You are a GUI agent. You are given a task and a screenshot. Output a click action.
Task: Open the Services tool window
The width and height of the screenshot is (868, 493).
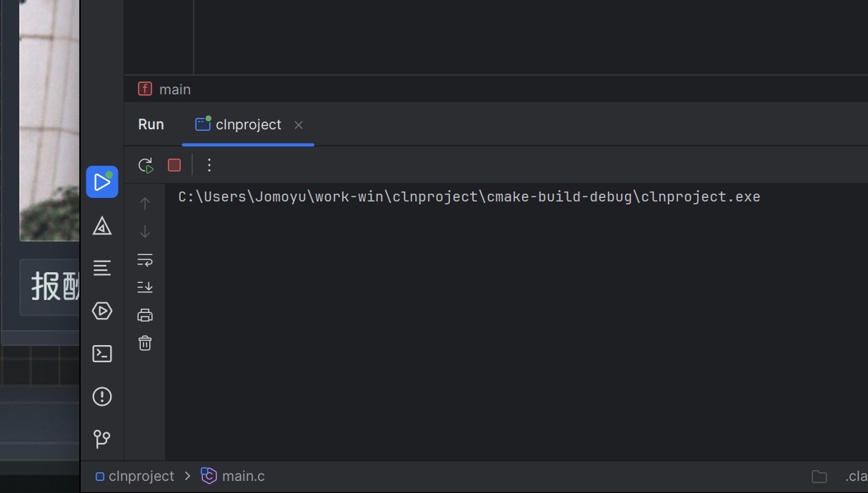(x=102, y=312)
